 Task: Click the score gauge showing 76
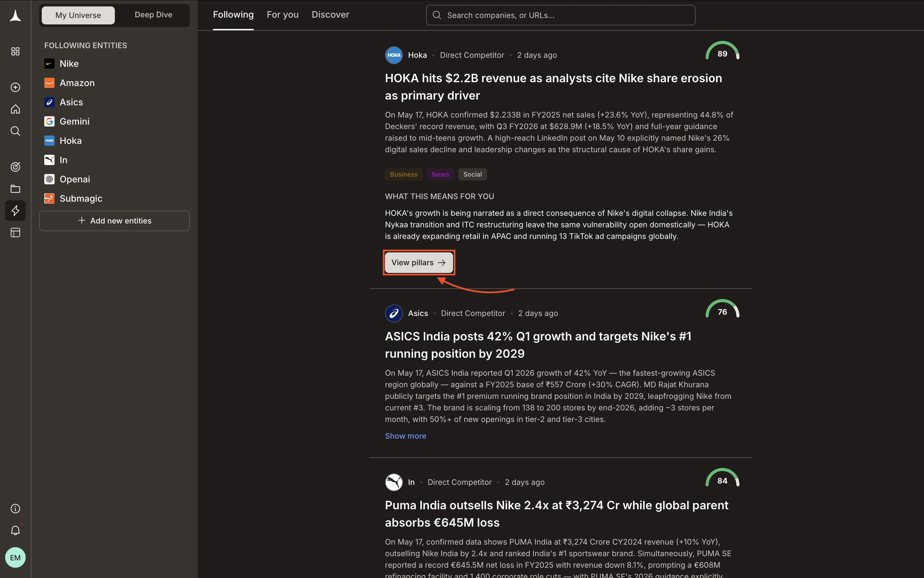[x=722, y=309]
